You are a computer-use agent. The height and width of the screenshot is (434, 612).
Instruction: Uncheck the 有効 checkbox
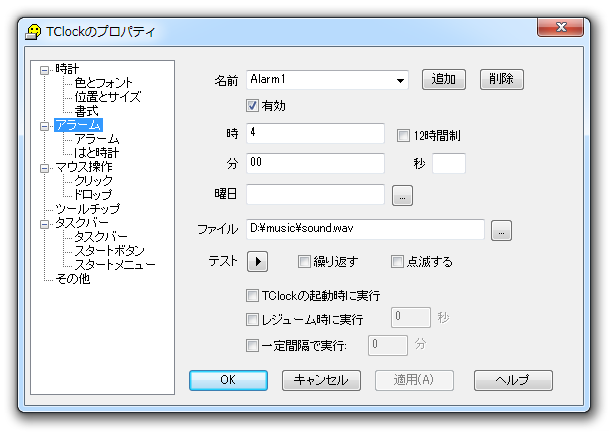[252, 106]
